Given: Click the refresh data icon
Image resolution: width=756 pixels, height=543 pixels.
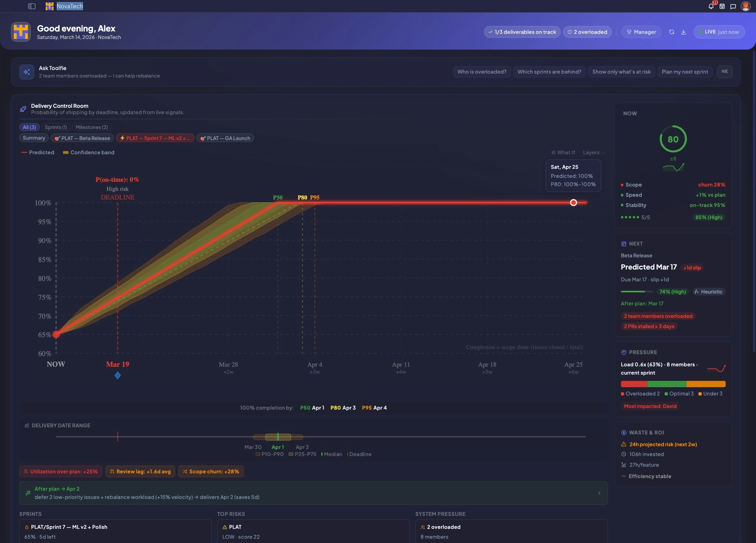Looking at the screenshot, I should coord(672,32).
